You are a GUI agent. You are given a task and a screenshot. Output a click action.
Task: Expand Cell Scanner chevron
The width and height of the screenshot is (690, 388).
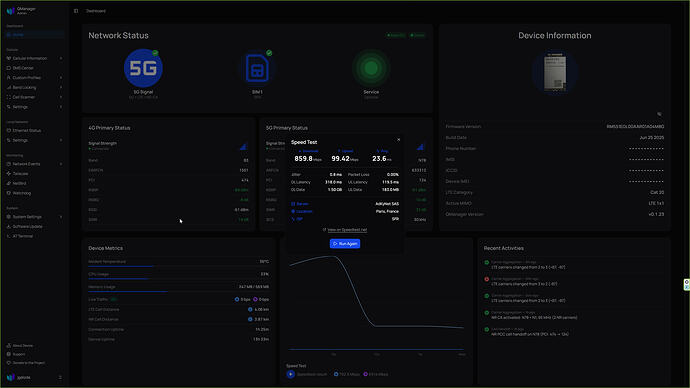(x=61, y=97)
